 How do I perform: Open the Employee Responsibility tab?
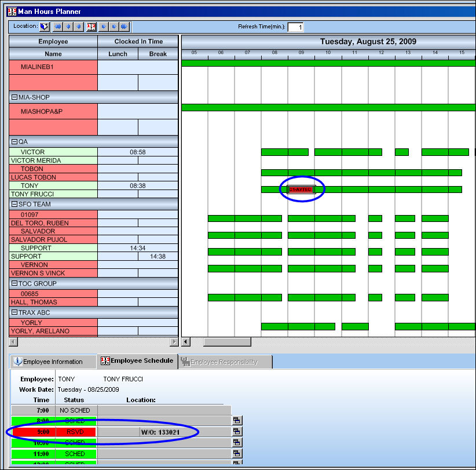[225, 362]
